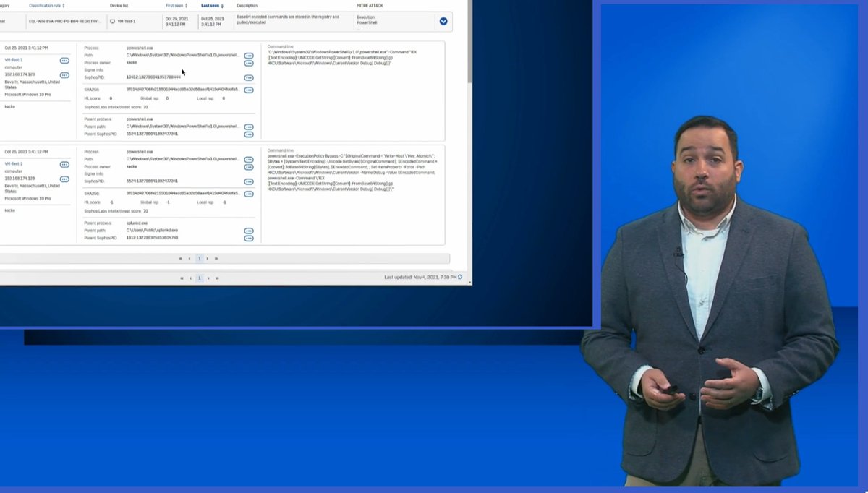Go to last page in the pager beside Last updated
868x493 pixels.
[x=217, y=278]
